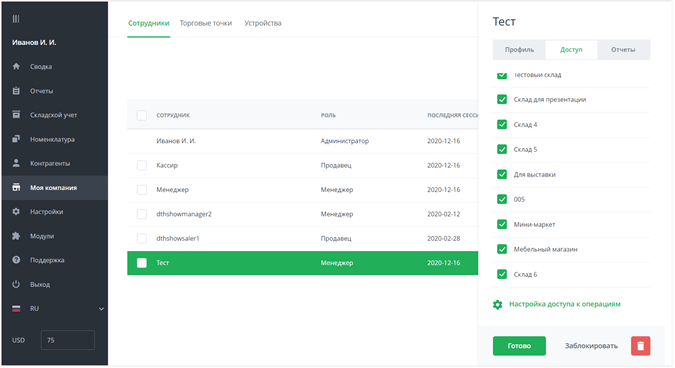Click the Поддержка menu label
Screen dimensions: 675x368
(x=47, y=260)
